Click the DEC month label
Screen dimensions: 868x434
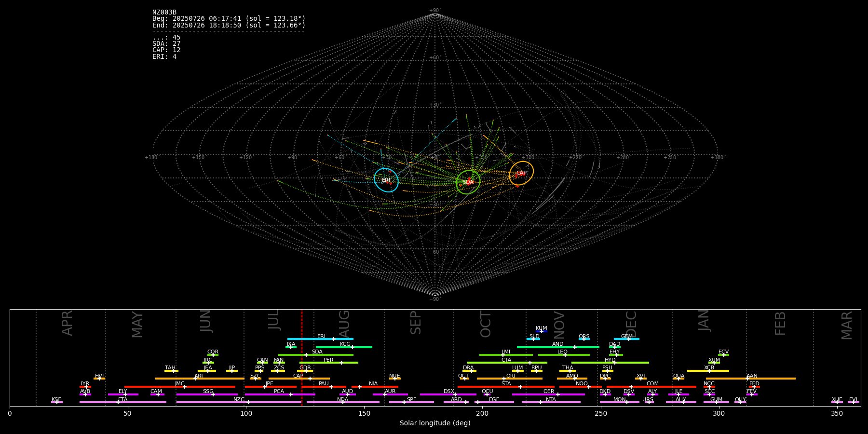[631, 325]
